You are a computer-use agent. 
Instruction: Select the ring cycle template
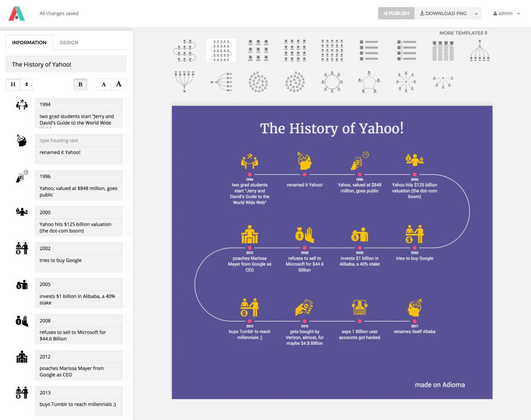(x=332, y=82)
